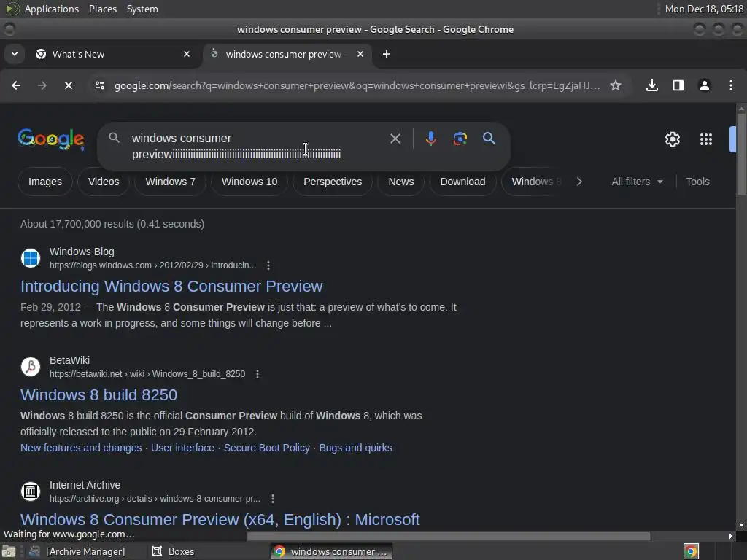Click the Windows Blog favicon

[x=31, y=258]
